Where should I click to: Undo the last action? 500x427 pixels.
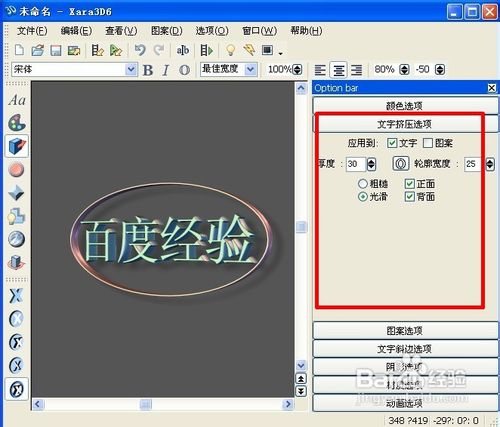[140, 50]
